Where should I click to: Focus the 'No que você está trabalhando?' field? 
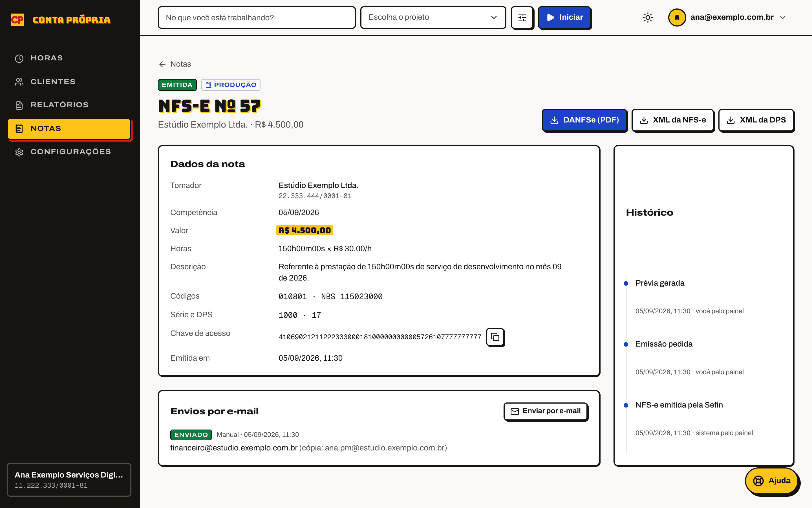click(x=257, y=17)
